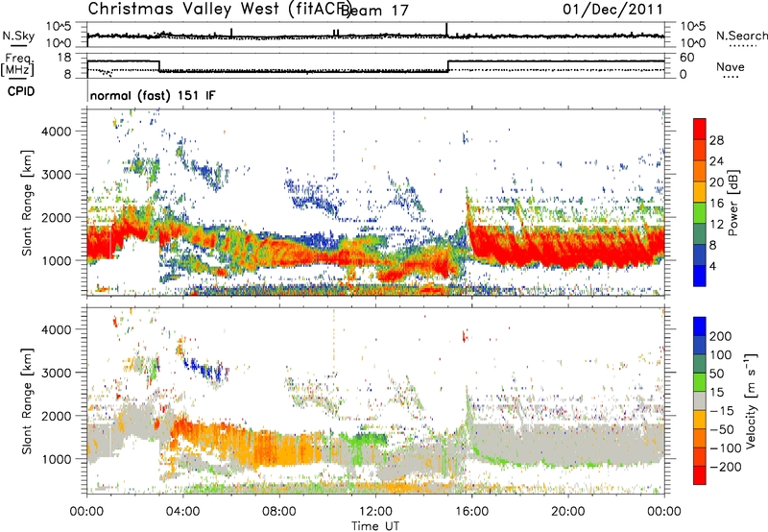Click the '18' frequency axis value
Image resolution: width=768 pixels, height=532 pixels.
tap(64, 58)
